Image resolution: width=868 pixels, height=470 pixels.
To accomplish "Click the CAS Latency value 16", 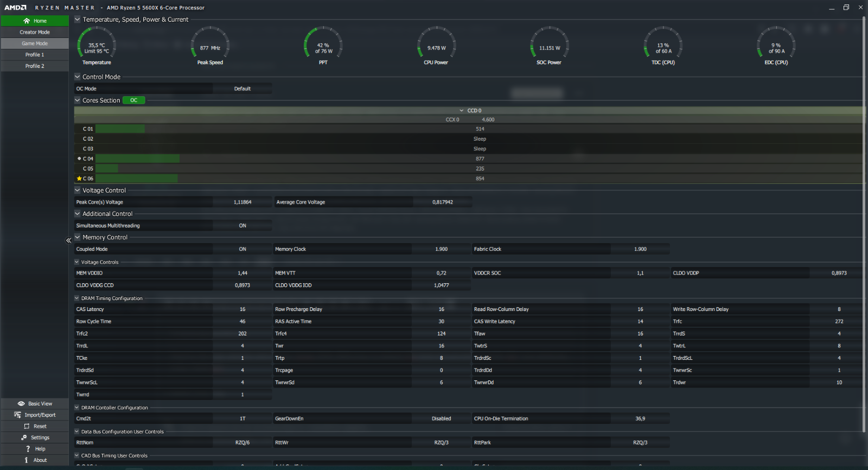I will [242, 309].
